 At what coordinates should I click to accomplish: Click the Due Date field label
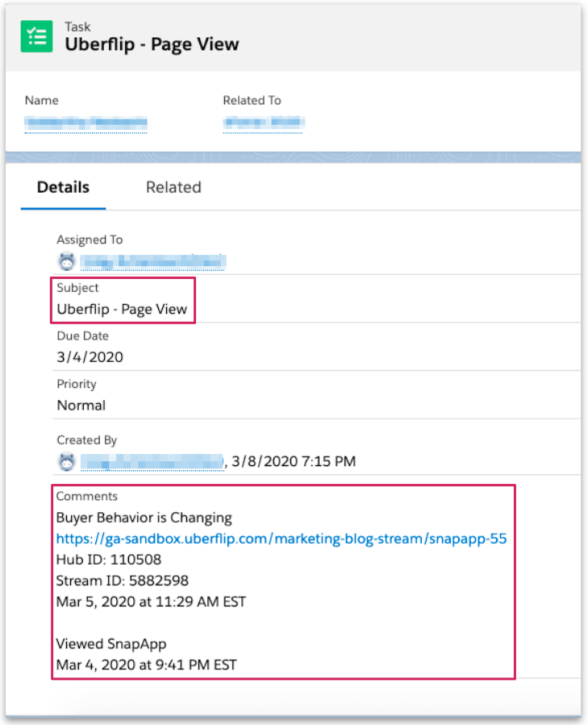[x=83, y=335]
